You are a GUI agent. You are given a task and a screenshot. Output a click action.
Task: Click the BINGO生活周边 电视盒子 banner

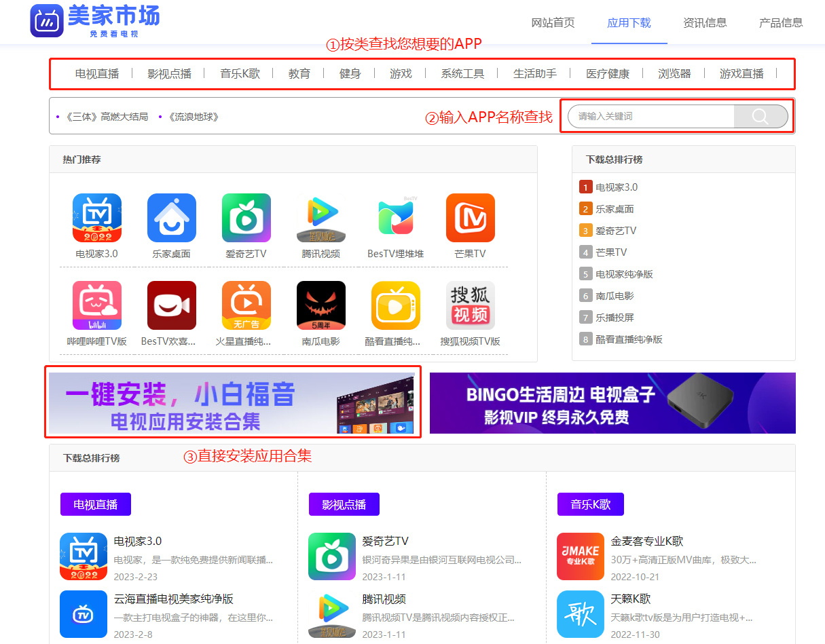point(612,403)
